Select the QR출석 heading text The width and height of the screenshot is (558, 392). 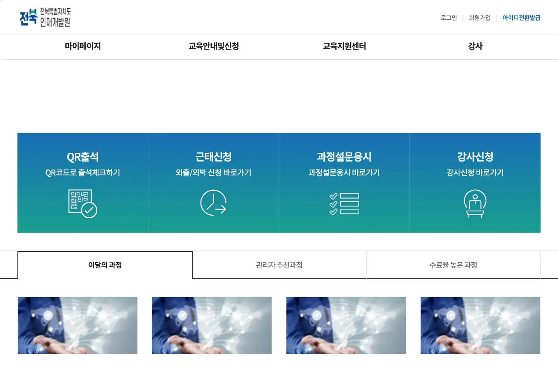coord(83,157)
